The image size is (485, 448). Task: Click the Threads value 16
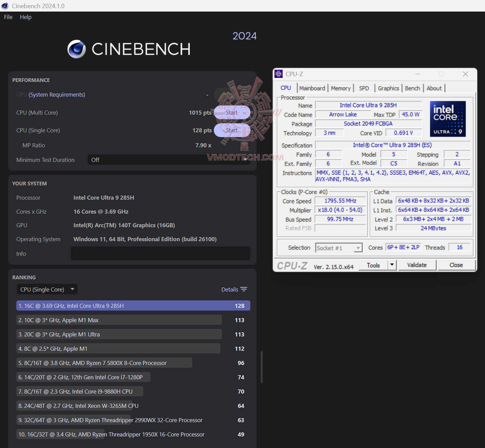click(x=459, y=247)
